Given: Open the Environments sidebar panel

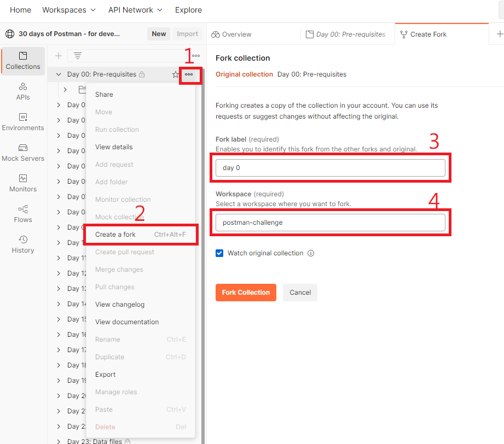Looking at the screenshot, I should tap(23, 122).
